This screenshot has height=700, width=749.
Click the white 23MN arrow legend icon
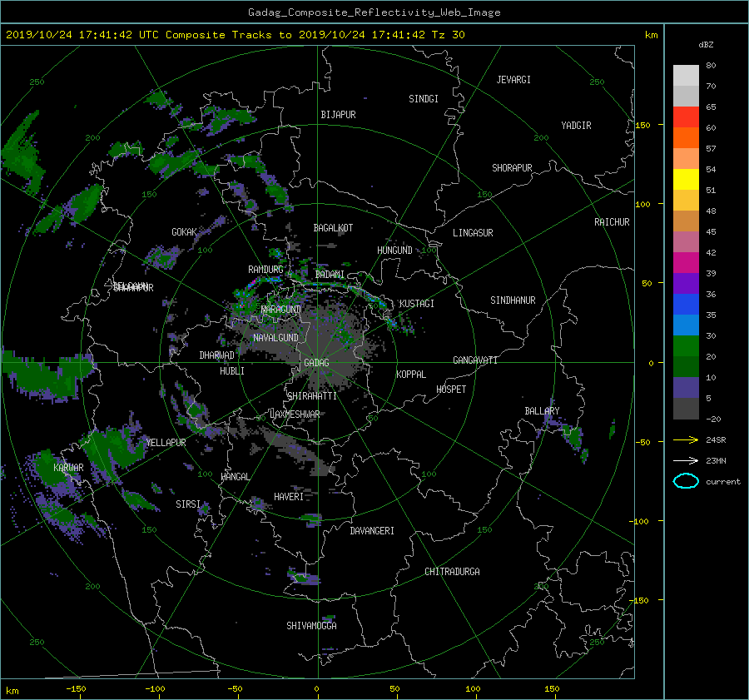[686, 460]
